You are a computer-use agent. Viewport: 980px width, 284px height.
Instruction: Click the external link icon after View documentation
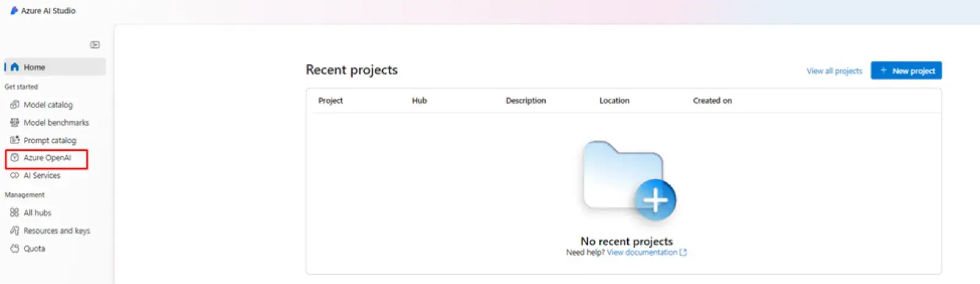[684, 252]
